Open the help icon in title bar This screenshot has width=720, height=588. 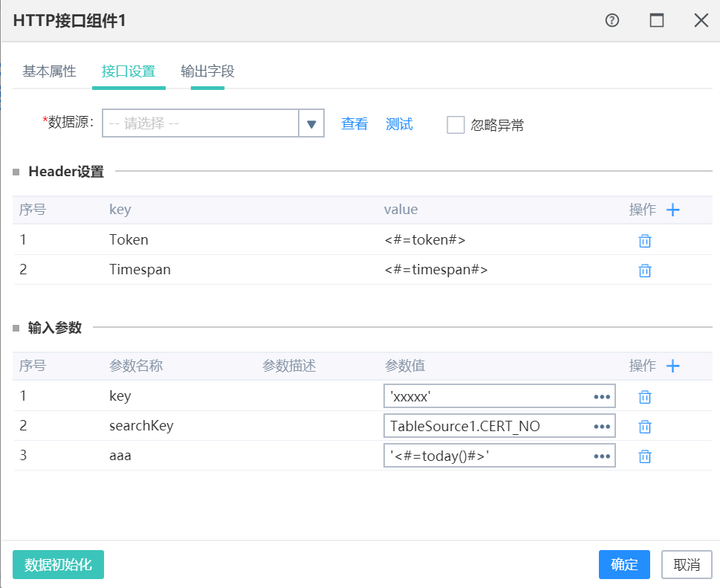tap(612, 20)
